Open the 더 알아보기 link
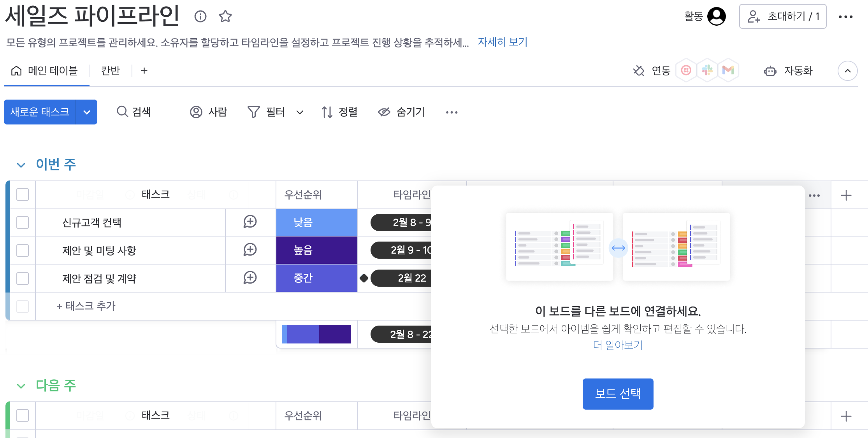 coord(618,345)
